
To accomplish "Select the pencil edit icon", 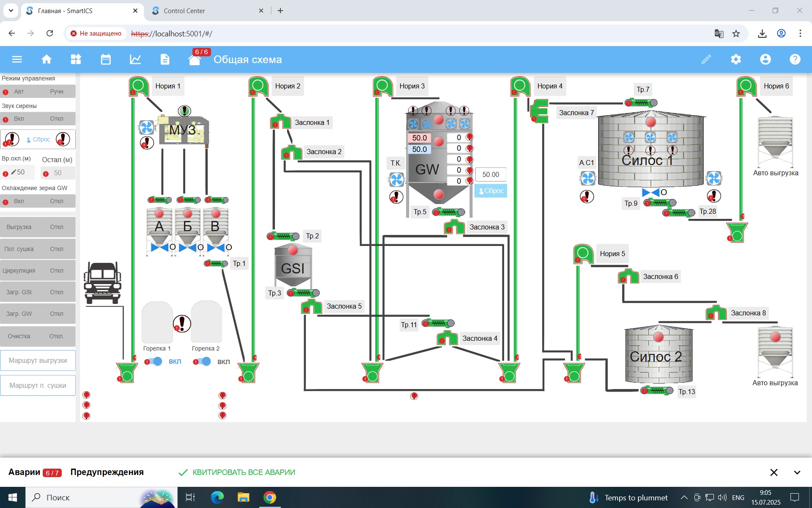I will pos(706,59).
